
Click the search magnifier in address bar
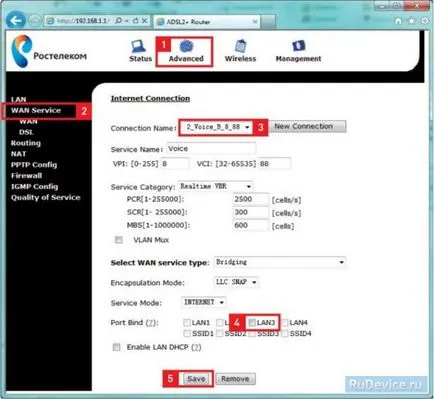pos(118,21)
